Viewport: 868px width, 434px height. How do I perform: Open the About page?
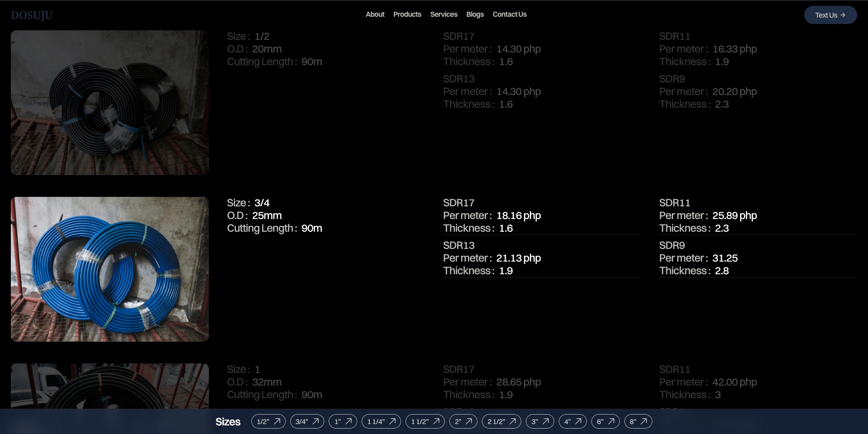point(375,14)
